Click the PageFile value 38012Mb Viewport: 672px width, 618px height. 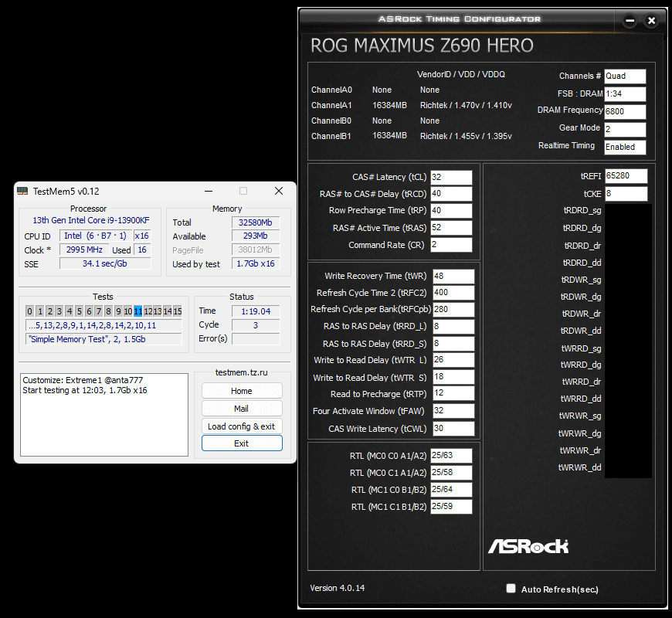pos(256,250)
